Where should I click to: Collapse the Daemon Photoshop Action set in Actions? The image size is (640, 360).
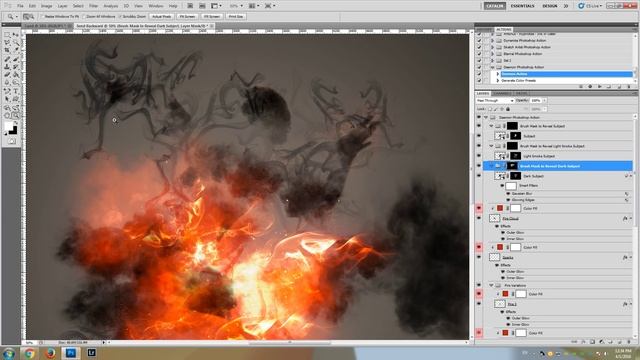click(492, 67)
